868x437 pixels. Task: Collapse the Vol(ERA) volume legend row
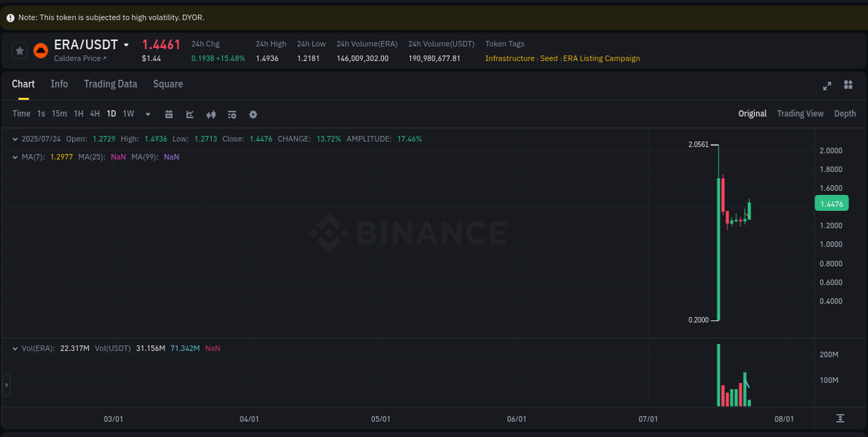tap(15, 348)
